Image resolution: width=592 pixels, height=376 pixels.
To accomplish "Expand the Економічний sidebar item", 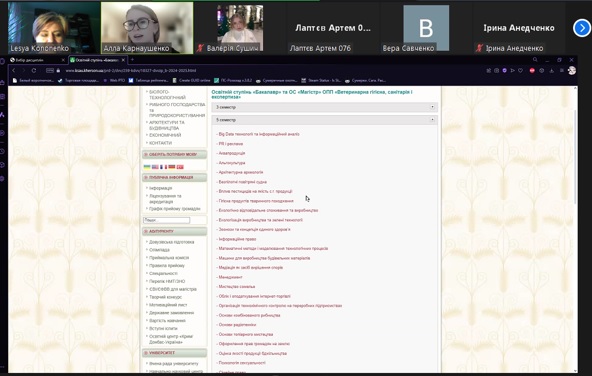I will [x=165, y=135].
